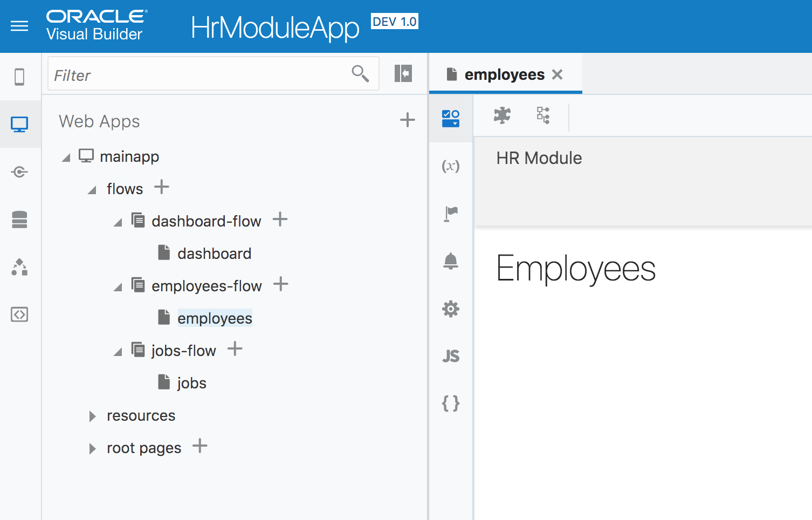Open the Source View code icon
This screenshot has width=812, height=520.
coord(19,314)
